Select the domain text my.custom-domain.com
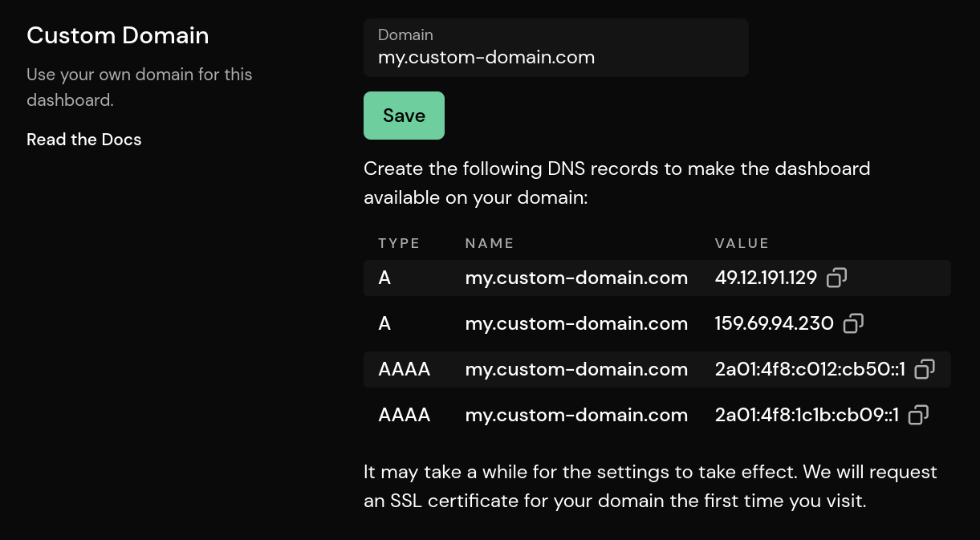980x540 pixels. coord(486,57)
